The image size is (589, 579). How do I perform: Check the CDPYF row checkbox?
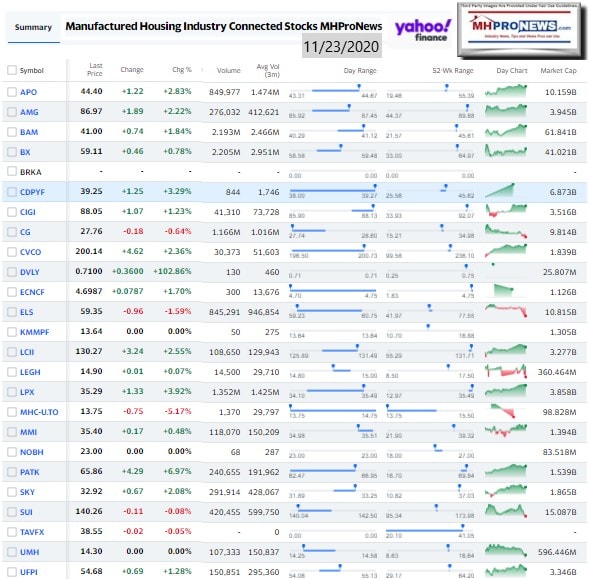(x=12, y=192)
